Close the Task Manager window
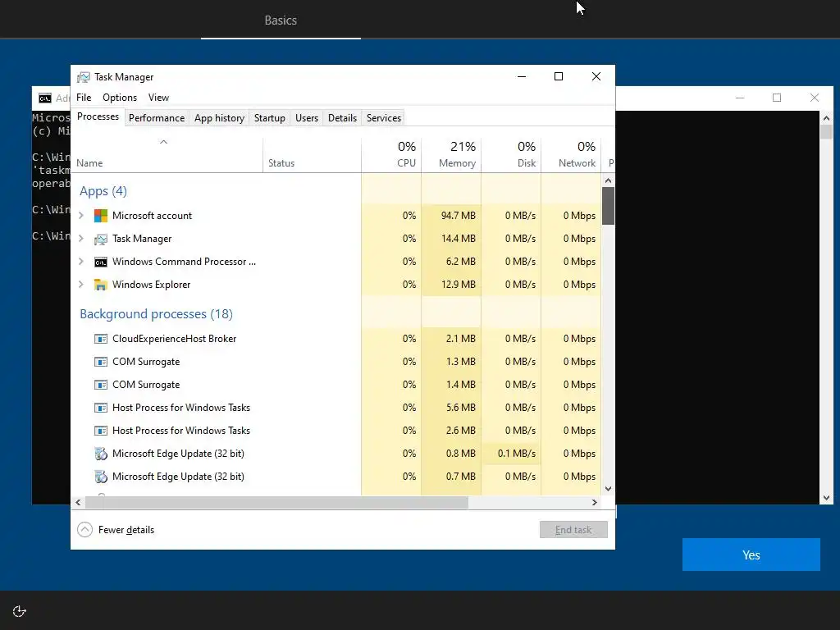840x630 pixels. [x=596, y=76]
